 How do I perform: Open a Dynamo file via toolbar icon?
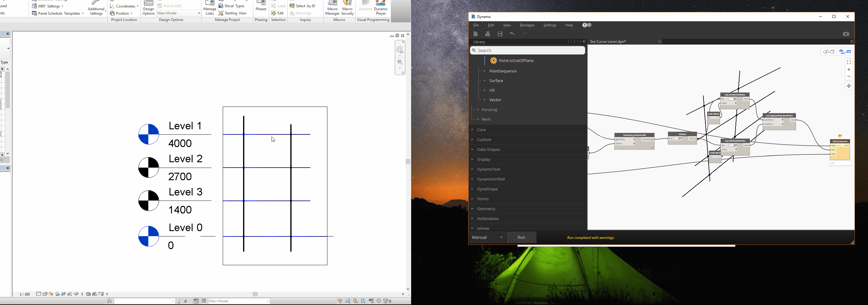[x=488, y=34]
